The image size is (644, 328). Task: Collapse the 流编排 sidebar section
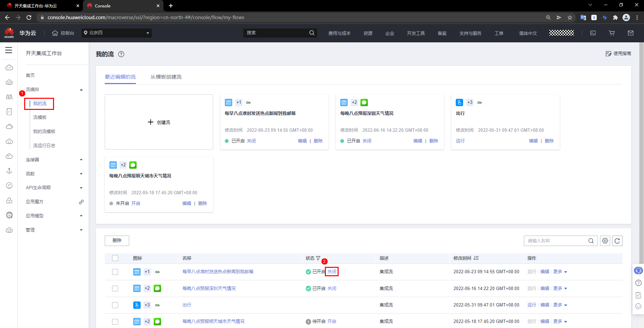pos(81,90)
